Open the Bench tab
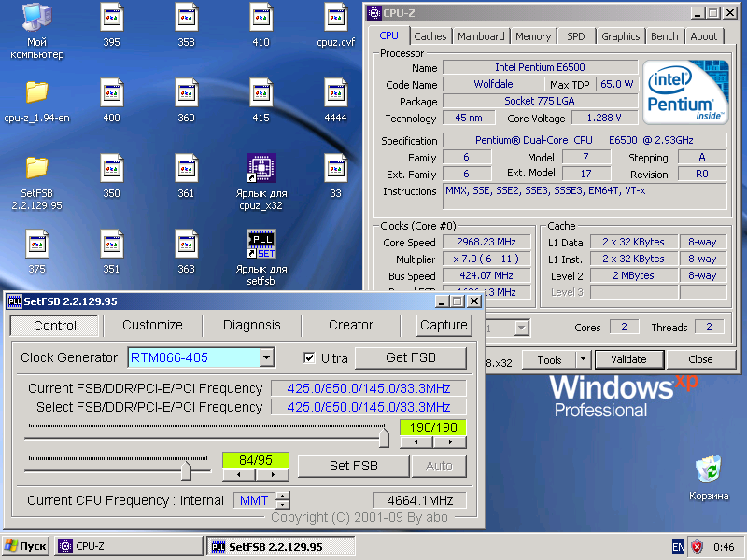The width and height of the screenshot is (747, 560). pos(665,36)
